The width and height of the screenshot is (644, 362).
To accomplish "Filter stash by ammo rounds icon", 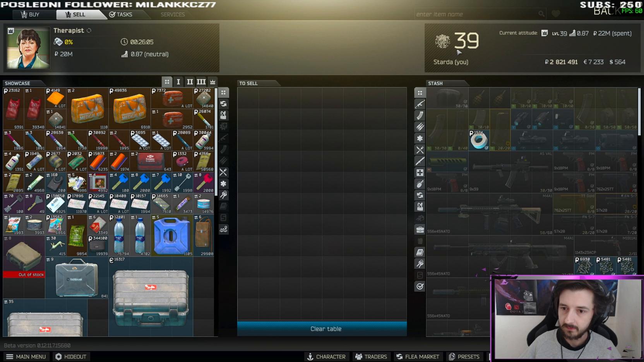I will [x=420, y=127].
